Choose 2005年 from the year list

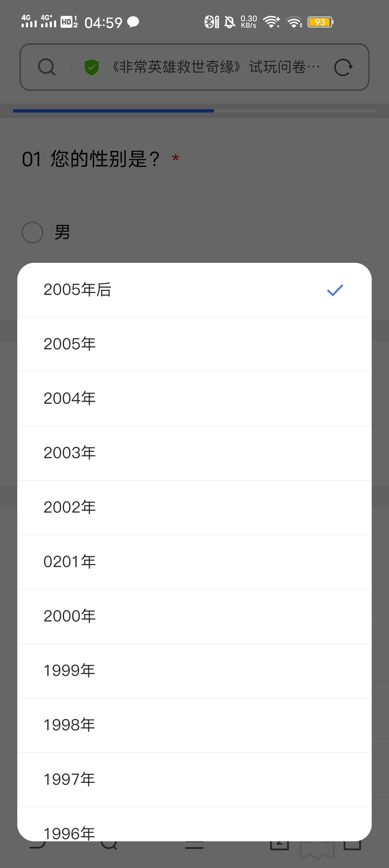click(194, 344)
